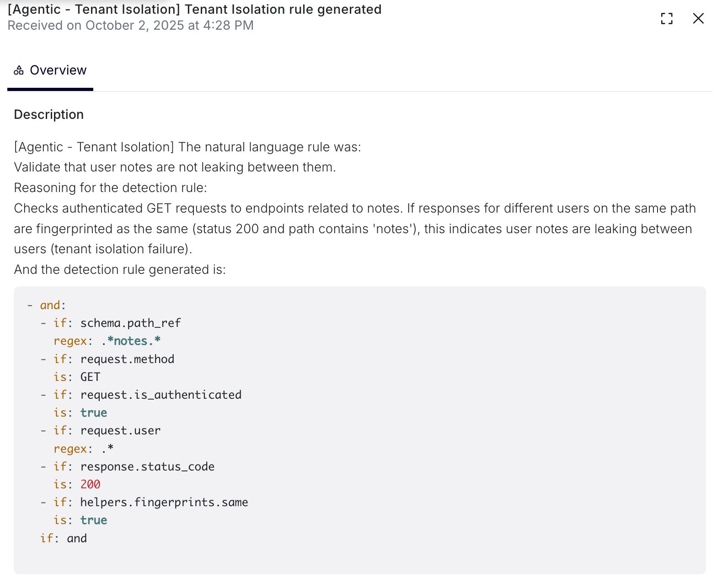Click the received date and time text
The image size is (717, 588).
130,26
